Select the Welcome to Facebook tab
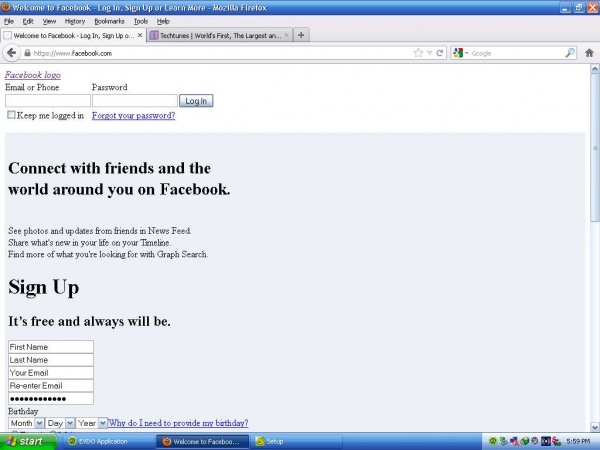Screen dimensions: 600x450 click(x=73, y=35)
